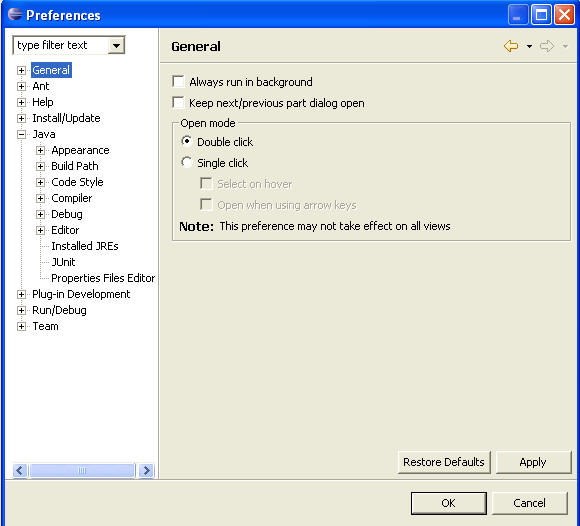The image size is (580, 526).
Task: Select Installed JREs in the tree
Action: coord(85,246)
